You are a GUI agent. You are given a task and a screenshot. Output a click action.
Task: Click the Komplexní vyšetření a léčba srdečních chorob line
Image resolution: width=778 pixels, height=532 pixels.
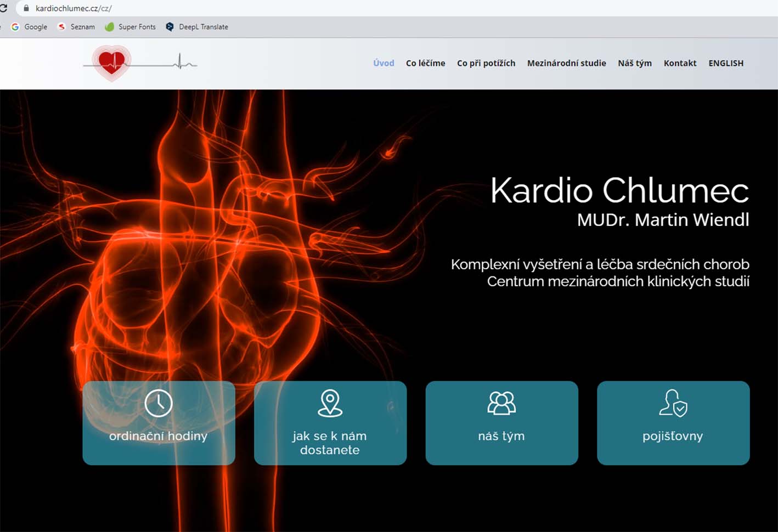coord(600,264)
